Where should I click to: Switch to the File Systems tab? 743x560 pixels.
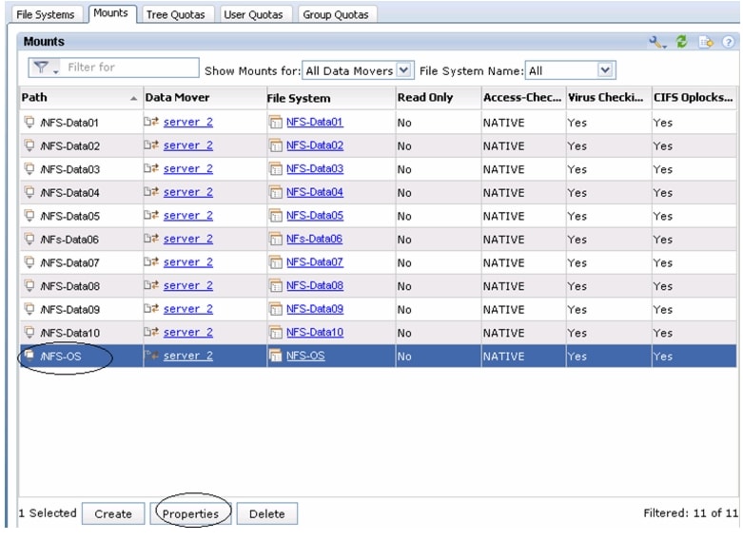click(x=45, y=14)
